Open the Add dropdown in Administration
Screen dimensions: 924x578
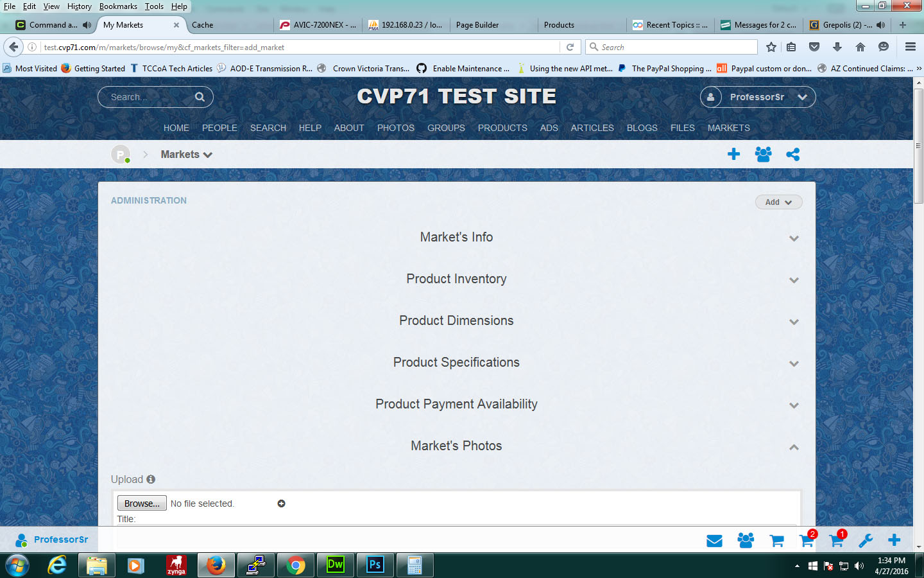778,202
